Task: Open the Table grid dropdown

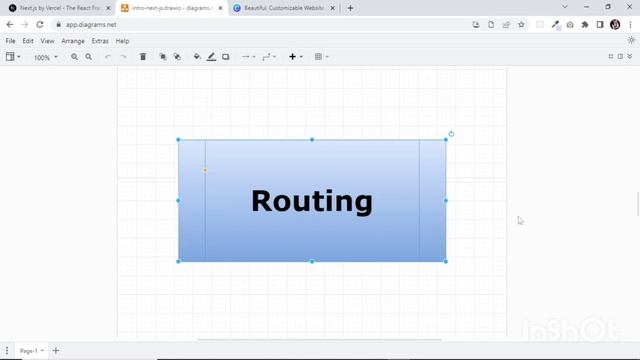Action: (x=322, y=57)
